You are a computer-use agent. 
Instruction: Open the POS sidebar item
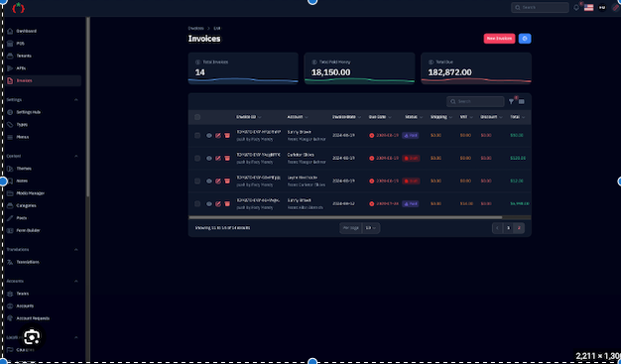click(x=20, y=44)
